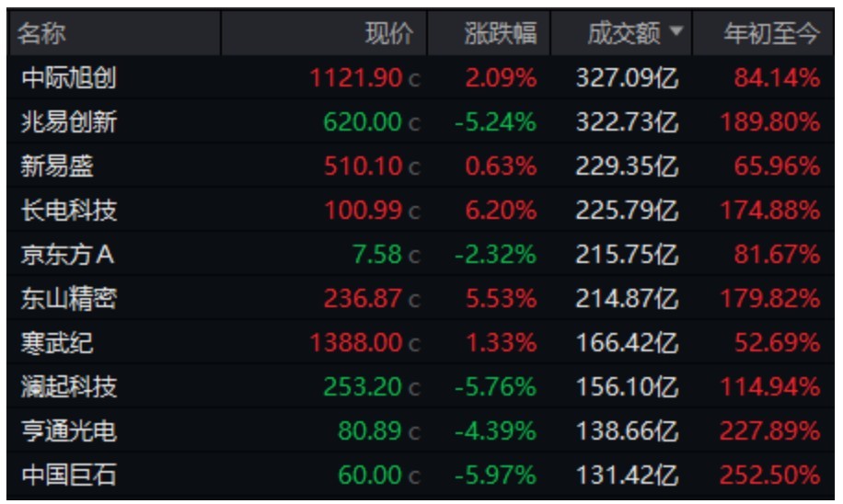Select stock 中际旭创
This screenshot has width=843, height=504.
coord(69,78)
